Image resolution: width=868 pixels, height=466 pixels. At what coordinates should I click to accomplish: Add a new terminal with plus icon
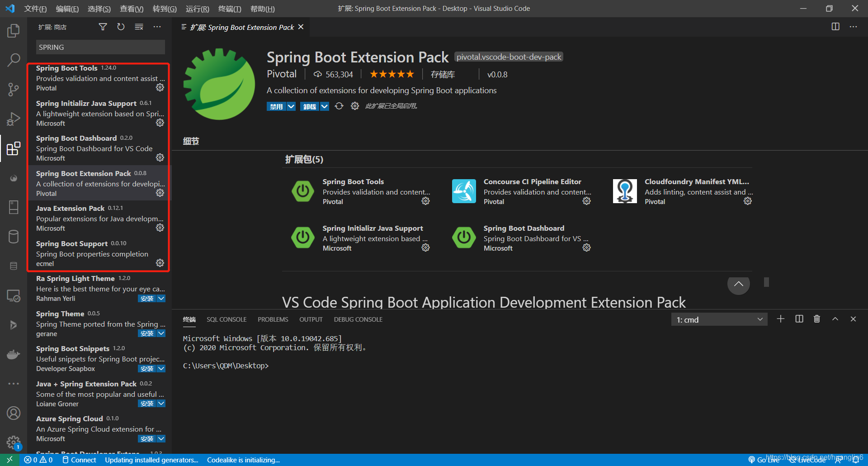pyautogui.click(x=781, y=319)
